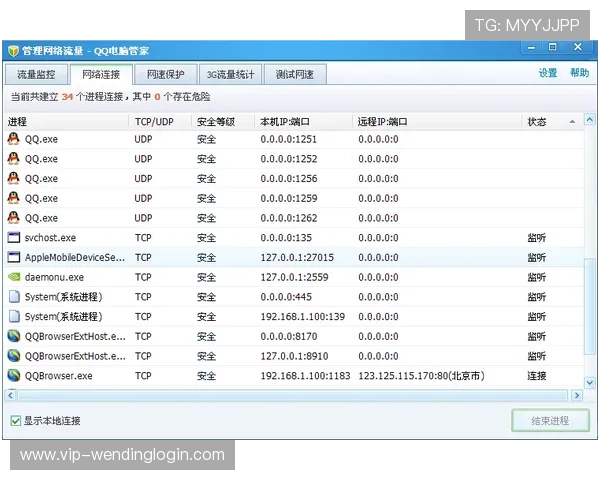
Task: Click the UDP cell for port 1256
Action: click(143, 178)
